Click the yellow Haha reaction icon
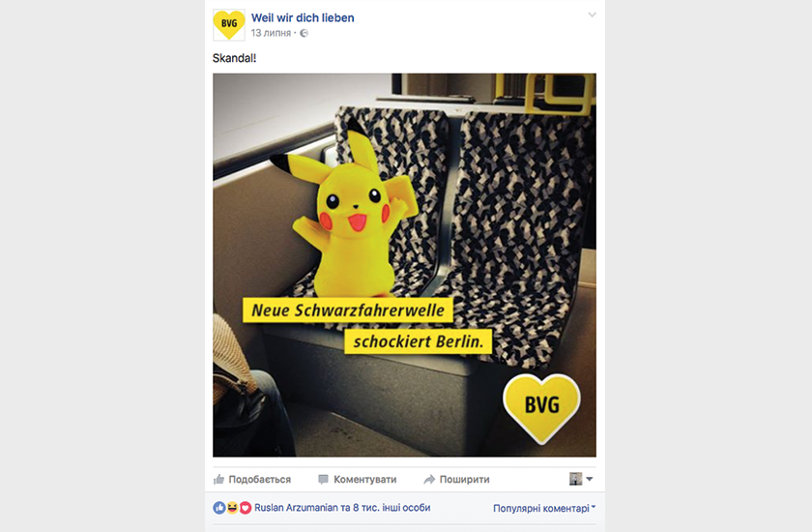The width and height of the screenshot is (812, 532). [232, 508]
